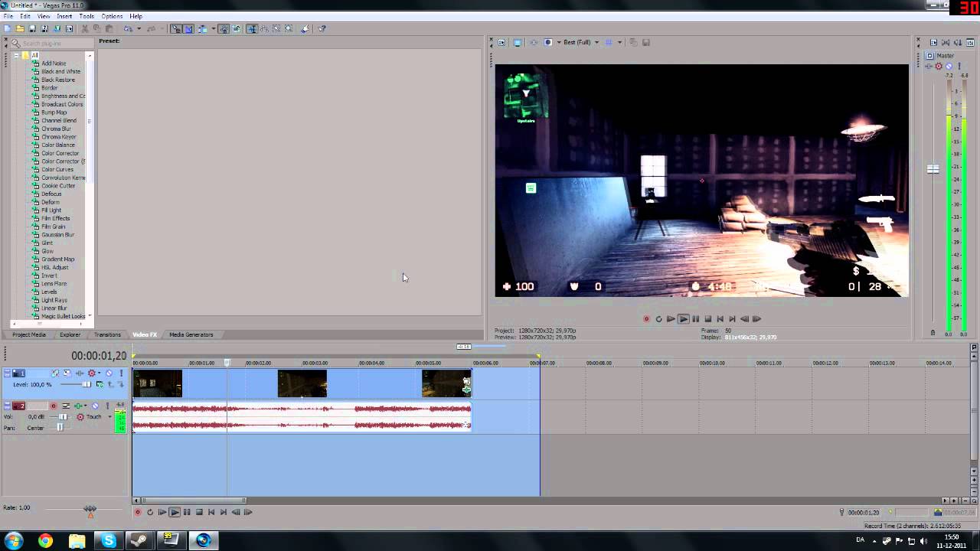Switch to the Media Generators tab
Viewport: 980px width, 551px height.
191,334
